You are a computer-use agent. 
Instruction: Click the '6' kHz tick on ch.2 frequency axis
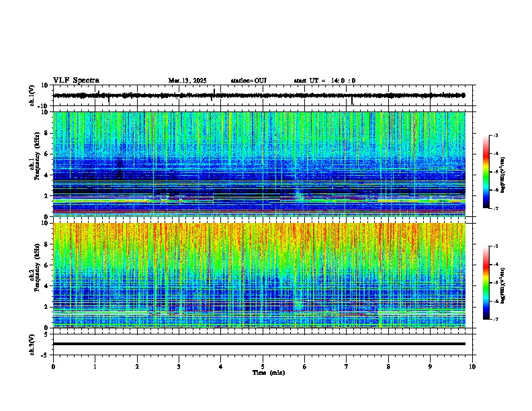[x=46, y=265]
